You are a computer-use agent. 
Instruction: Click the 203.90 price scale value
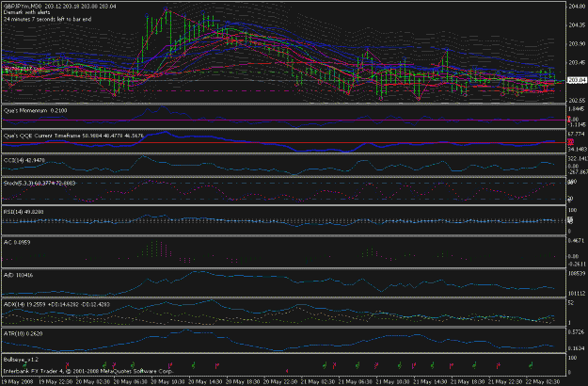577,44
